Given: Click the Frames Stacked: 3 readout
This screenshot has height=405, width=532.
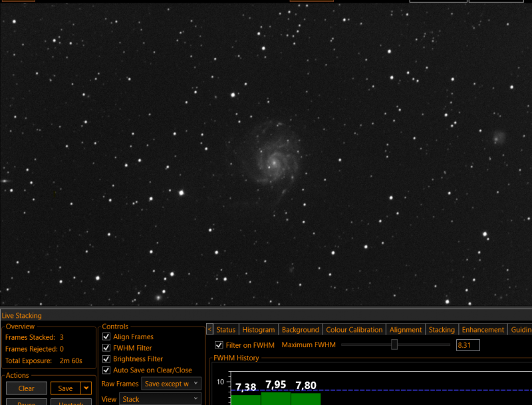Looking at the screenshot, I should 35,337.
